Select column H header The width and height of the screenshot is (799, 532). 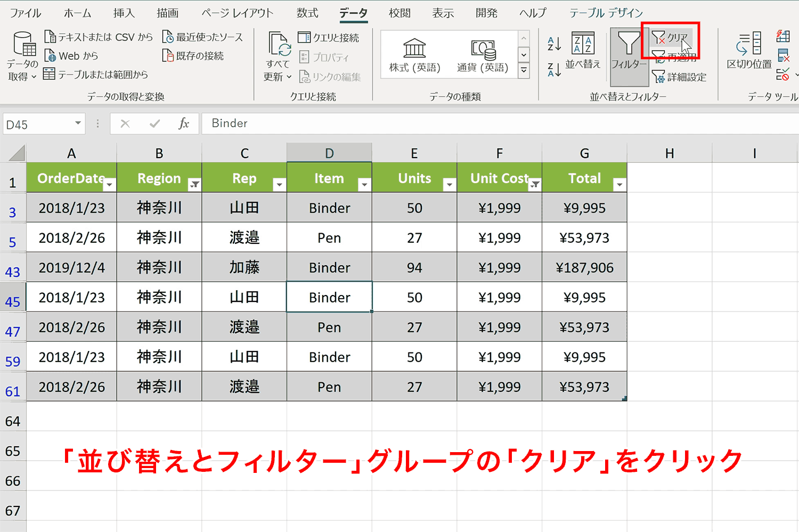click(x=670, y=153)
